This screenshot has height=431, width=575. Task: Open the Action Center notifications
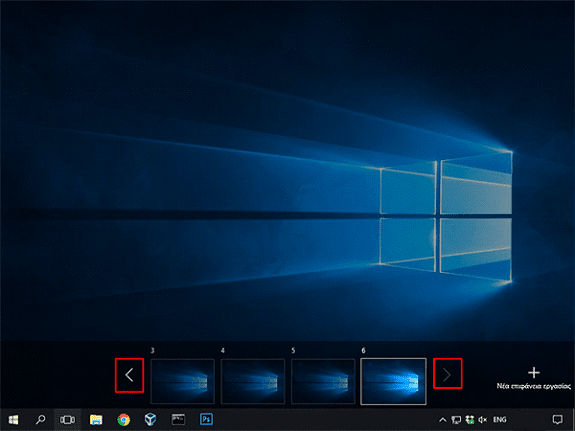coord(557,420)
